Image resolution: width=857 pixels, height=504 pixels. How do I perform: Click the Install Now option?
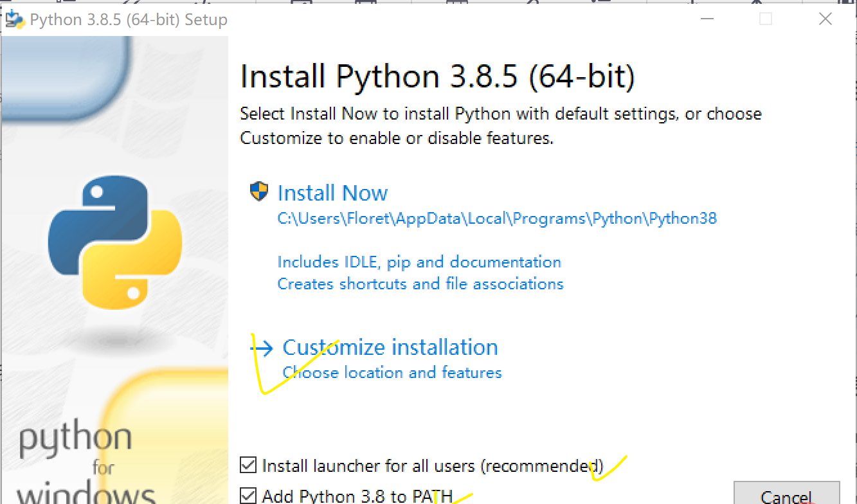[x=332, y=193]
